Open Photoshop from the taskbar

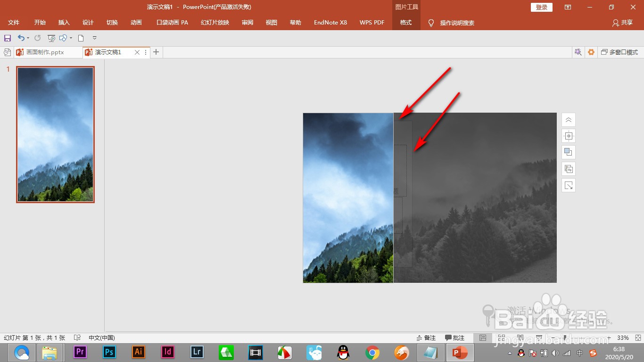[x=109, y=352]
